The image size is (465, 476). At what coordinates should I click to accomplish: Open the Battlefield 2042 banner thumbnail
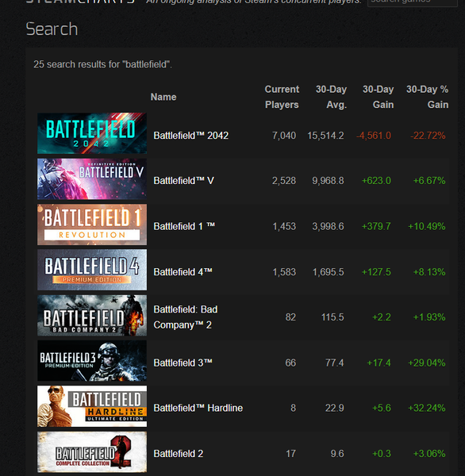92,133
